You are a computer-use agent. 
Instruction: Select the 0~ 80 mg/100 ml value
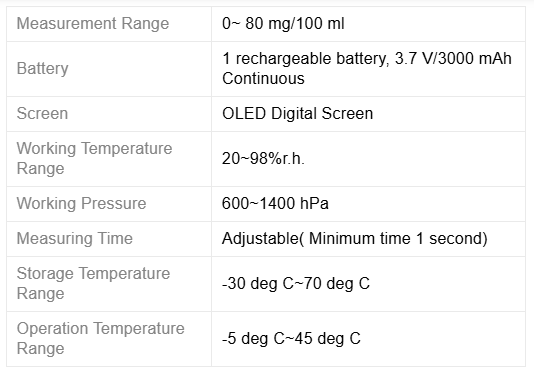283,24
